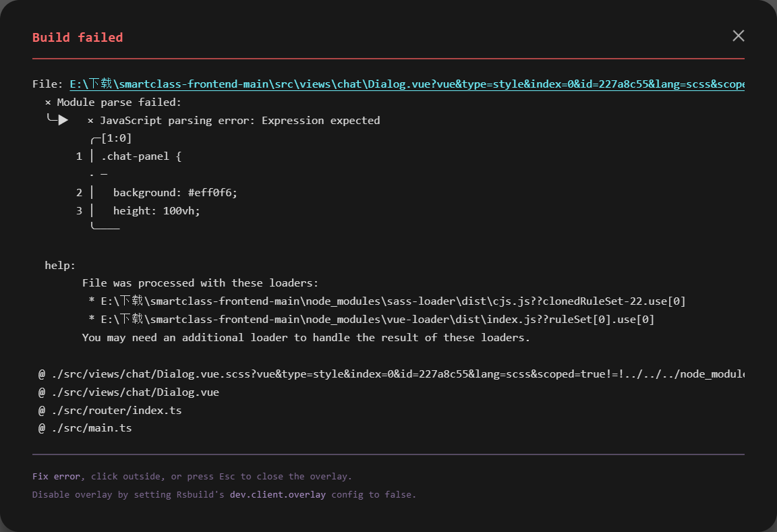Select 'background: #eff0f6;' code line
This screenshot has height=532, width=777.
(175, 193)
